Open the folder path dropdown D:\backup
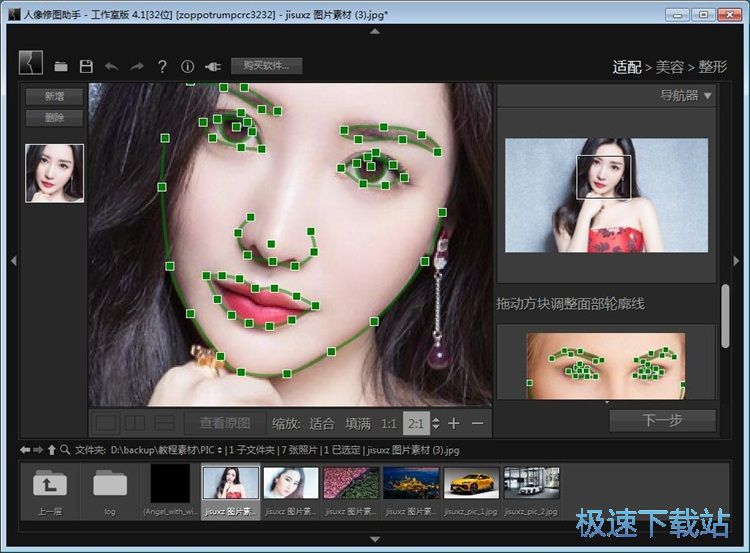 coord(166,450)
